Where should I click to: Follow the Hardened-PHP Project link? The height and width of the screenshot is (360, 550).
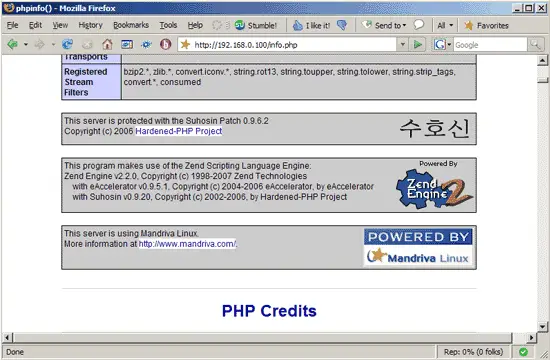[x=179, y=131]
